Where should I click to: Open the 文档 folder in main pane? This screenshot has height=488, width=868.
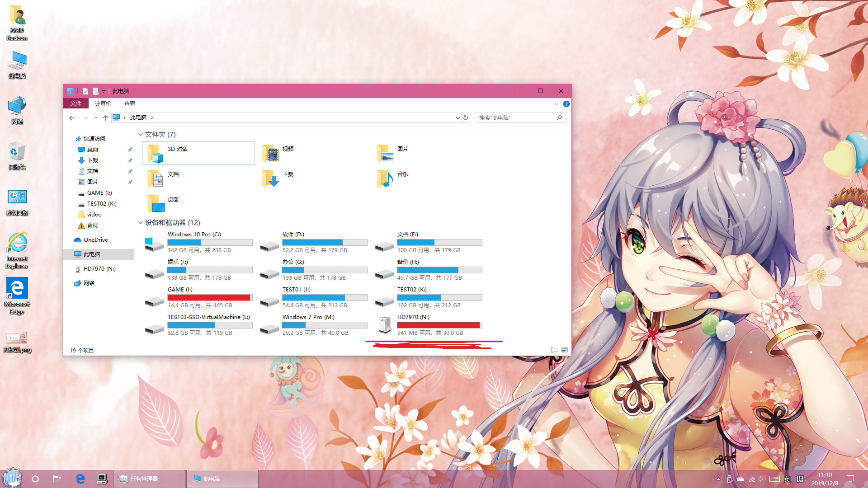[x=198, y=178]
